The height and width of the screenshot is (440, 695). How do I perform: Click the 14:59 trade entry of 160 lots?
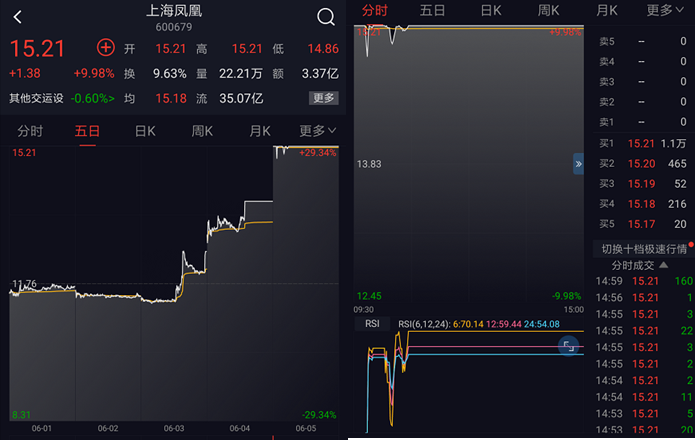pos(644,281)
